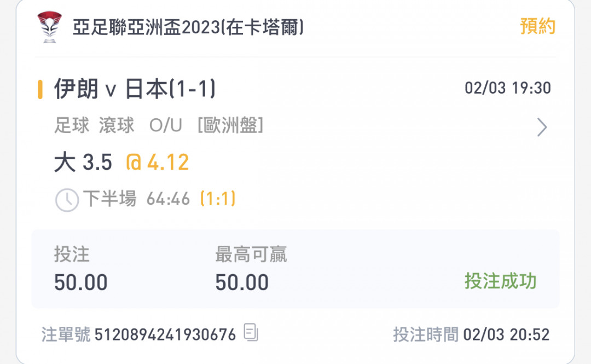Click the match time 02/03 19:30
Viewport: 591px width, 364px height.
coord(508,88)
